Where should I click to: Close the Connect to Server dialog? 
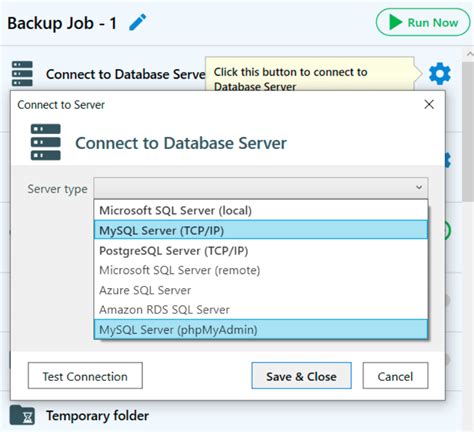click(x=429, y=104)
